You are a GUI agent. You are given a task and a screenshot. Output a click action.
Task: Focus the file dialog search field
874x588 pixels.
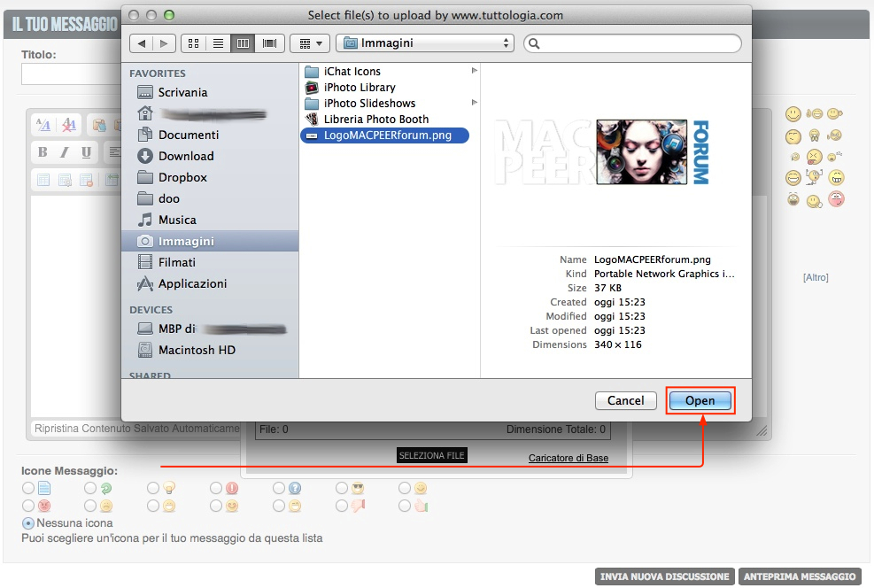(x=632, y=43)
